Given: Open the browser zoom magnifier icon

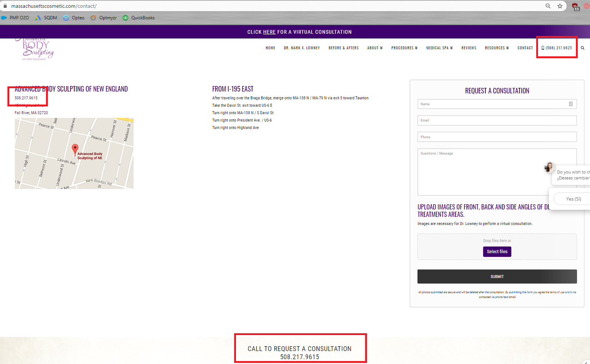Looking at the screenshot, I should click(548, 6).
